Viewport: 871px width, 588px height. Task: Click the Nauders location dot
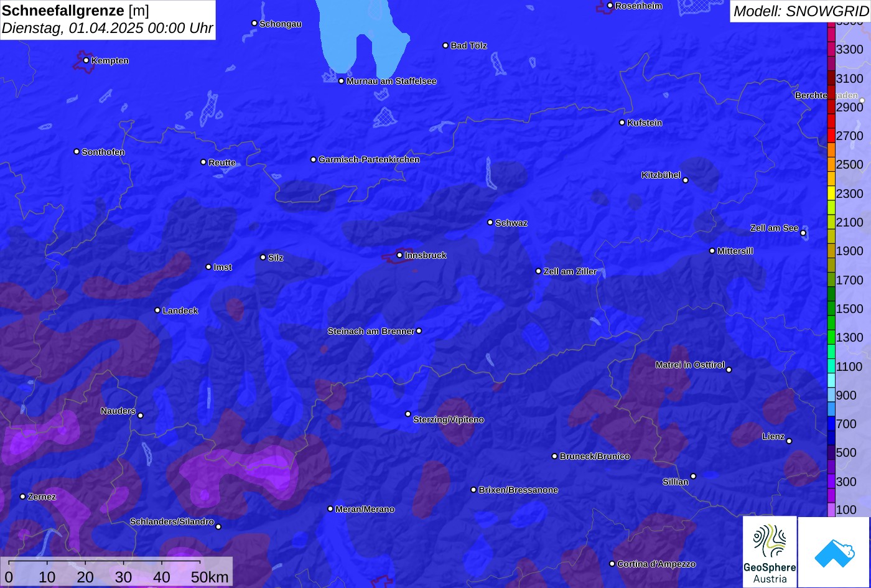coord(141,416)
